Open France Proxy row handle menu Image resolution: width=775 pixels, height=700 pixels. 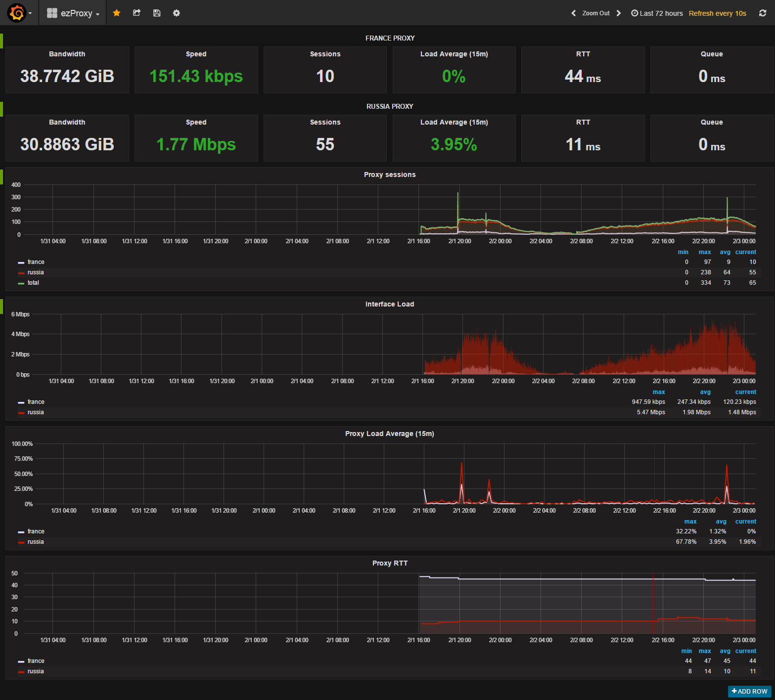coord(1,41)
